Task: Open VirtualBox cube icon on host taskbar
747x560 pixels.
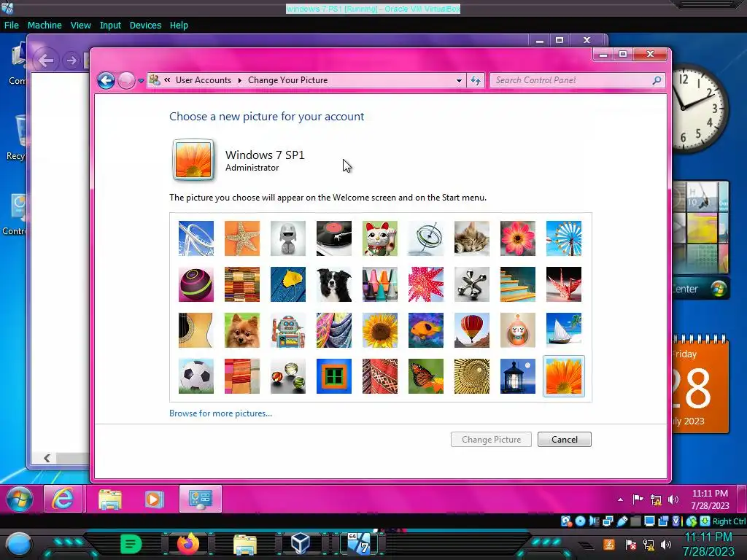Action: click(x=301, y=543)
